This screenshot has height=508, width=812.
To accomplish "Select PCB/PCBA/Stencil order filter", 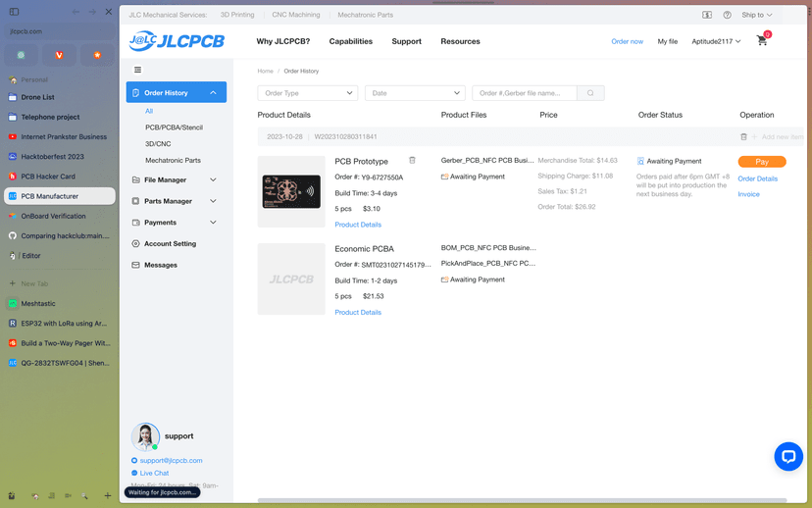I will tap(174, 127).
